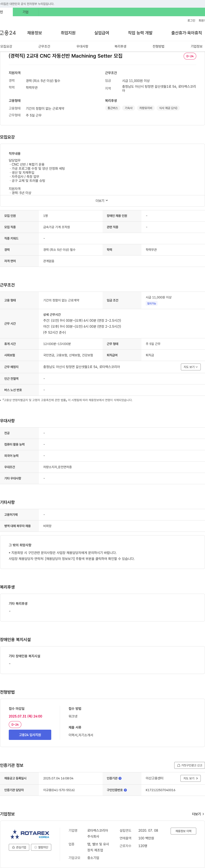Click the 아산고용센터 agency name

tap(154, 778)
